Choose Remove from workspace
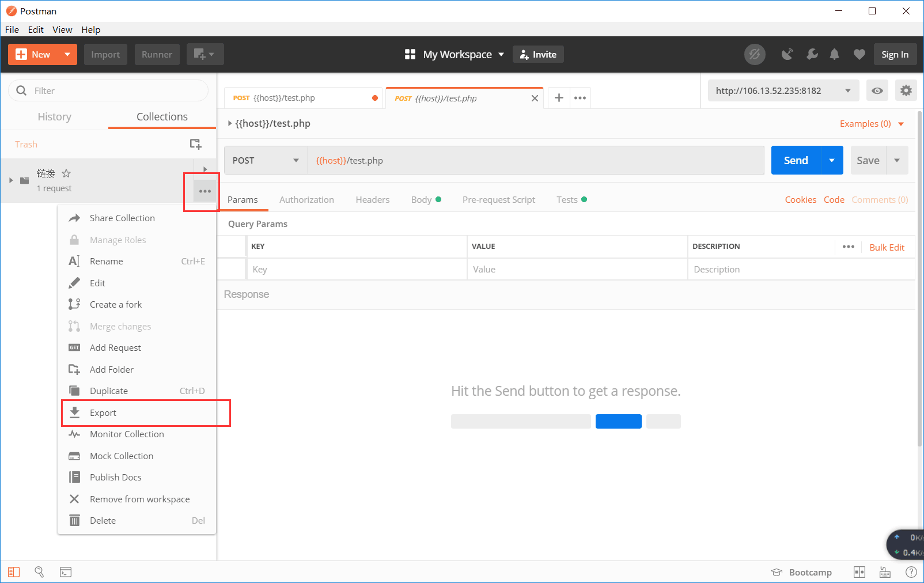 coord(137,499)
